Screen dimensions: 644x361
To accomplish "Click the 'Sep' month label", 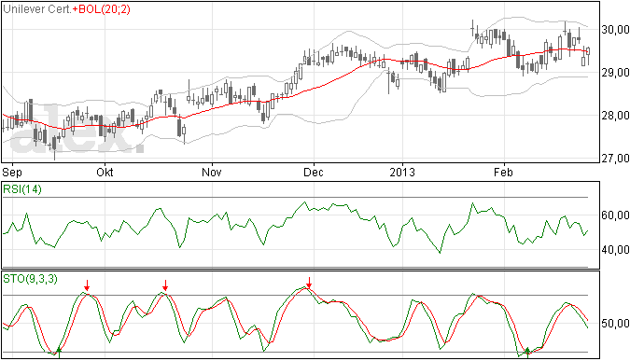I will click(12, 172).
